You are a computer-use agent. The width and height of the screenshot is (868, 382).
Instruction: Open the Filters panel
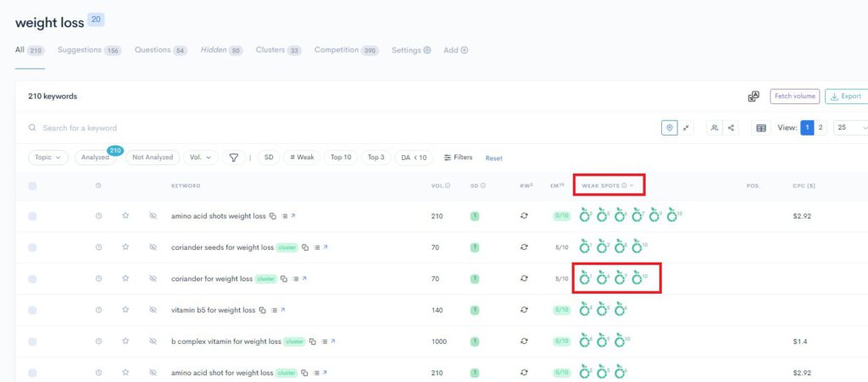tap(459, 158)
